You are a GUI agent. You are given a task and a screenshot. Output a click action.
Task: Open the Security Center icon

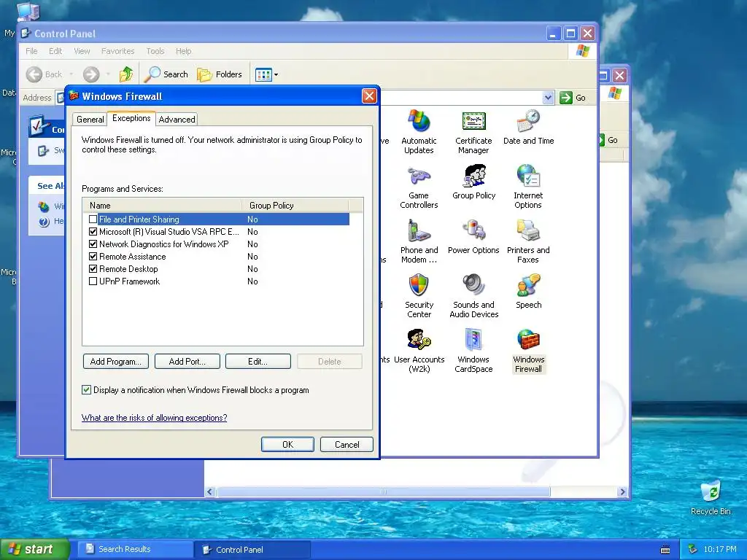coord(419,296)
